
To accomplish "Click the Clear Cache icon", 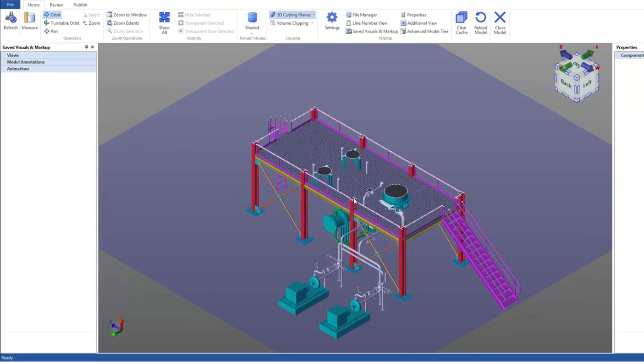I will 462,23.
